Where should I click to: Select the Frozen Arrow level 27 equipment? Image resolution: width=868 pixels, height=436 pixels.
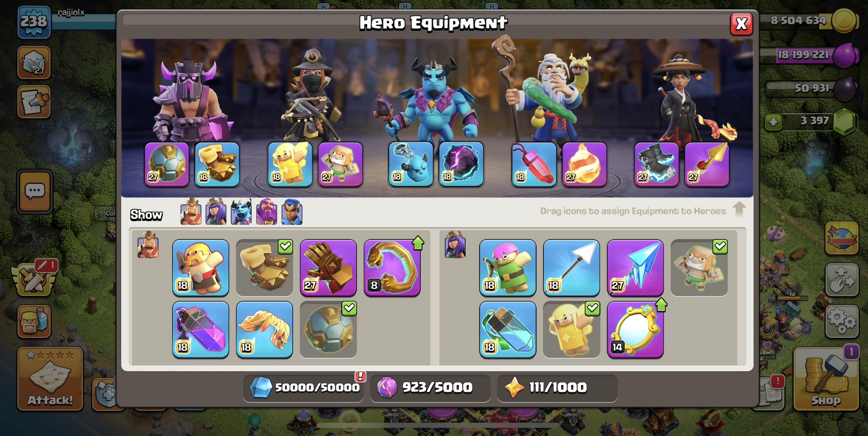click(635, 268)
